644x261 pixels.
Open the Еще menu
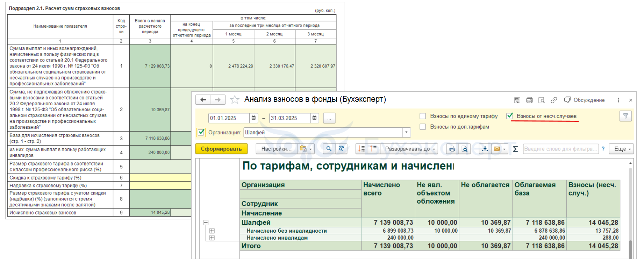point(622,149)
